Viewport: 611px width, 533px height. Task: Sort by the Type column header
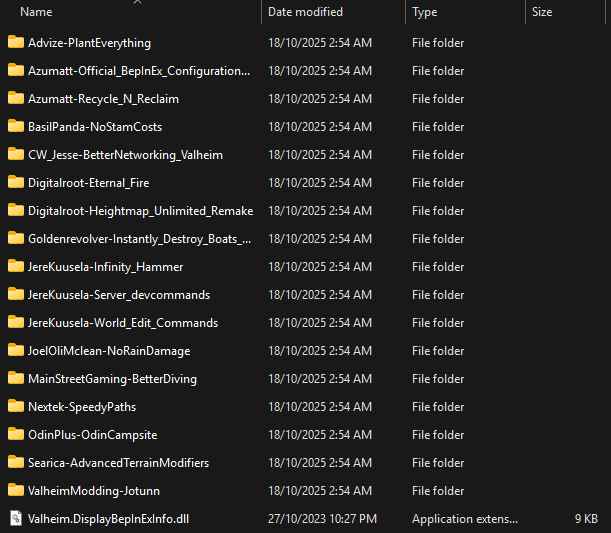pyautogui.click(x=425, y=12)
